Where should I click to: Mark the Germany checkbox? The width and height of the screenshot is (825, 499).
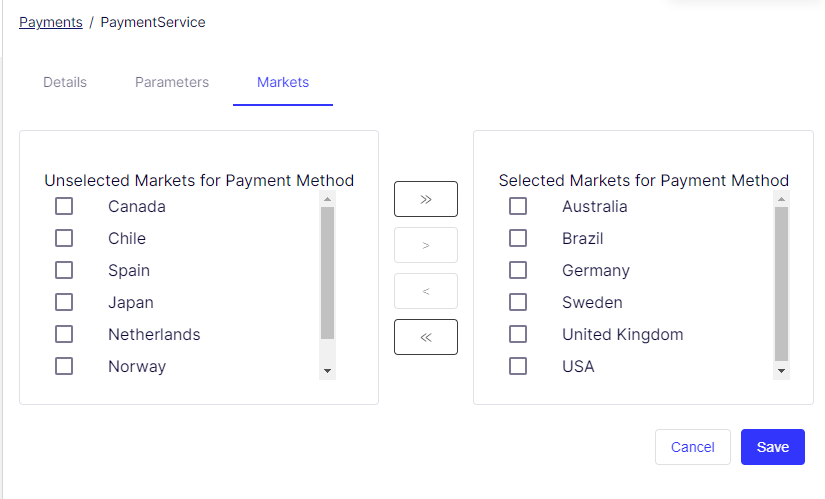518,271
